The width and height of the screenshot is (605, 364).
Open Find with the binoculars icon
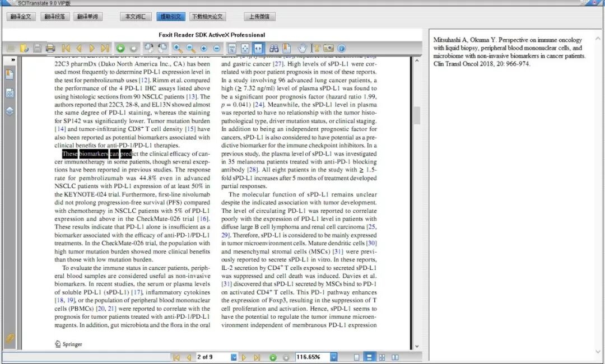tap(274, 48)
